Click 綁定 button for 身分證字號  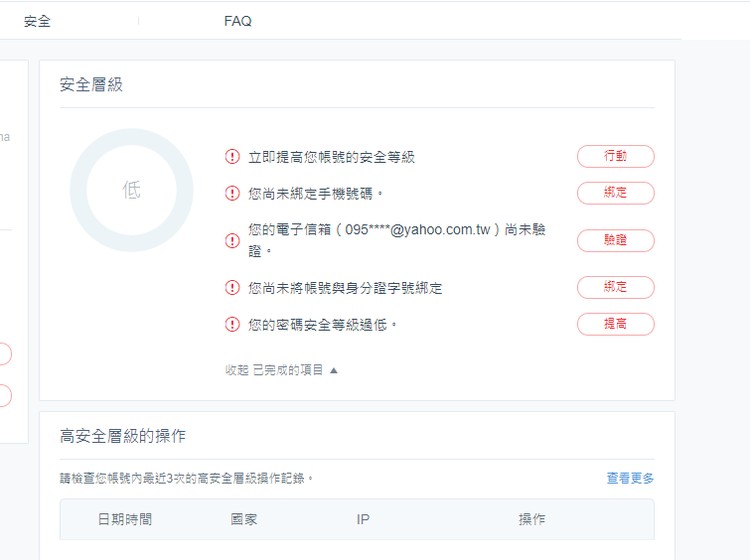click(616, 287)
